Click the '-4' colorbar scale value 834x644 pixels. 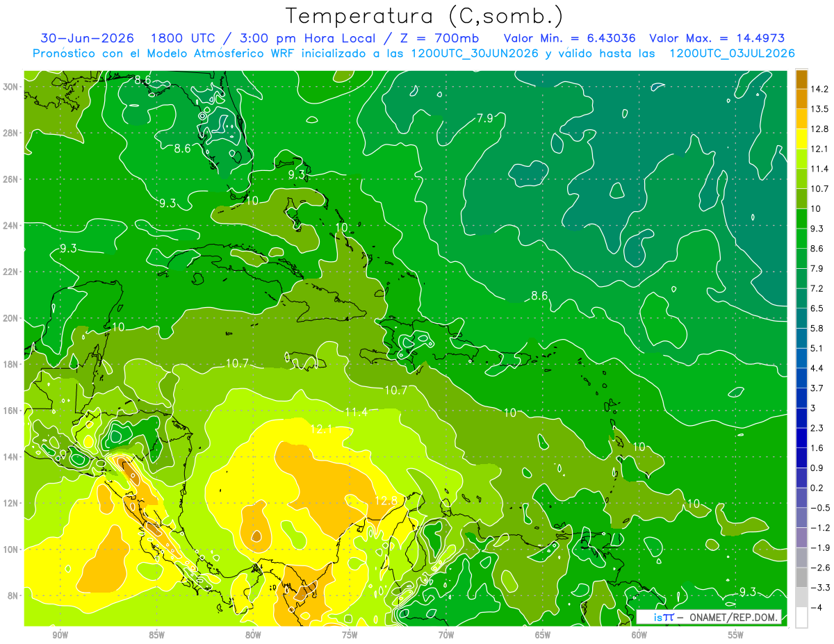tap(817, 607)
